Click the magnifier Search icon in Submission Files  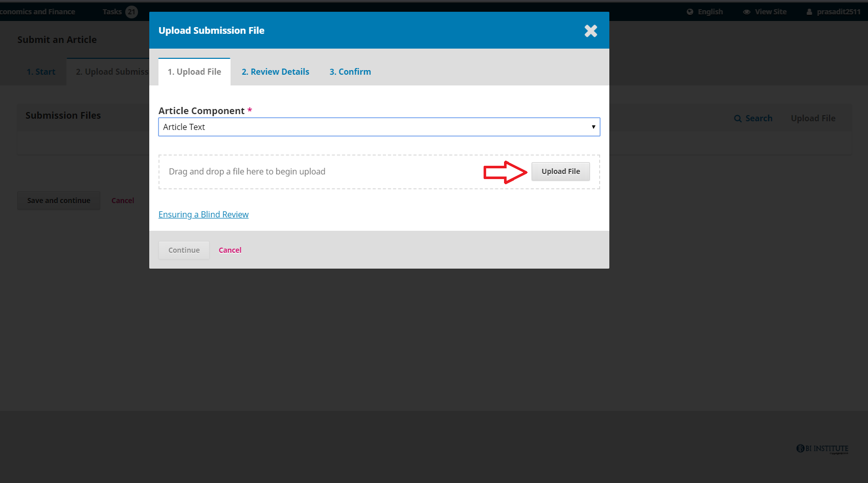tap(738, 119)
